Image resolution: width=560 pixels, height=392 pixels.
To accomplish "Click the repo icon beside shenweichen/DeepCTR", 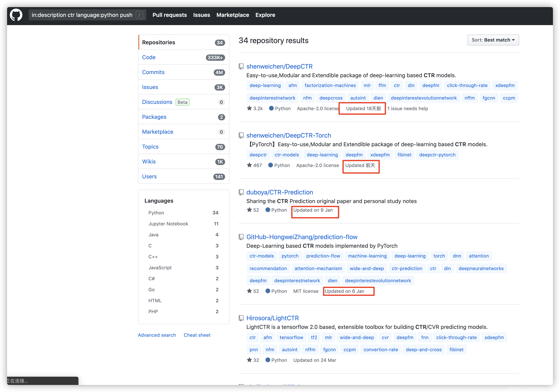I will pos(241,67).
